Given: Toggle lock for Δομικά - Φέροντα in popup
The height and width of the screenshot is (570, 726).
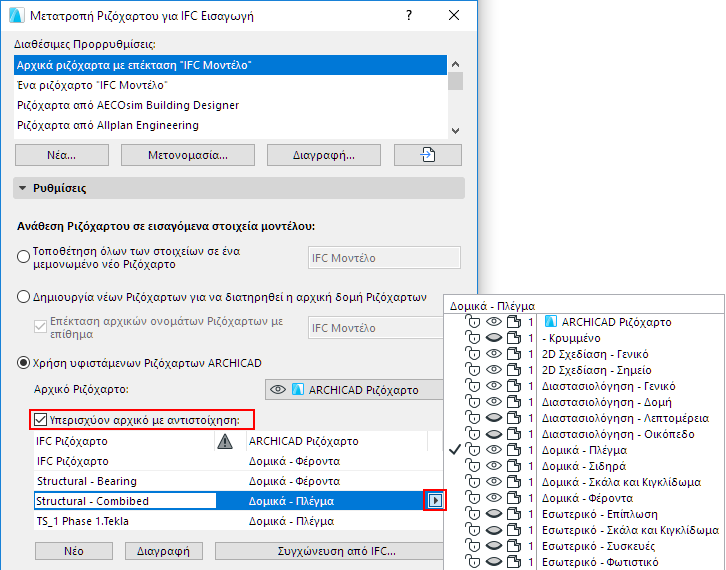Looking at the screenshot, I should pyautogui.click(x=473, y=498).
